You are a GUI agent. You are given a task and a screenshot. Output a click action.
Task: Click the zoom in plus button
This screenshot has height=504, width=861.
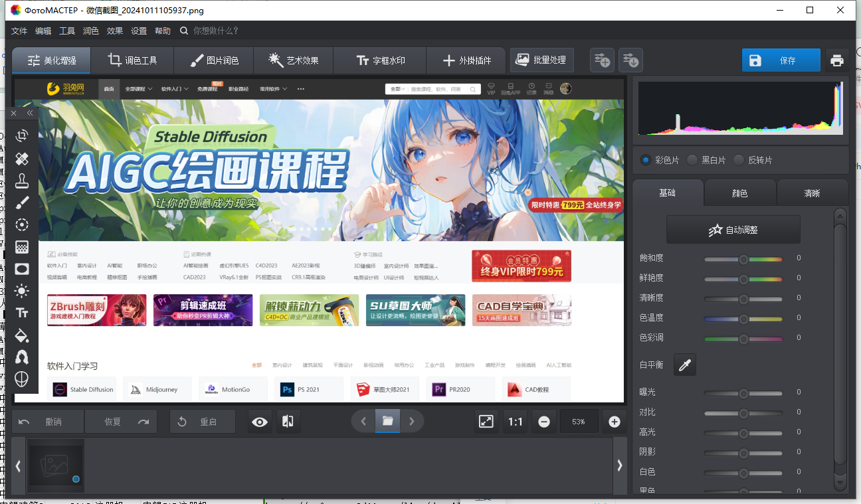[x=615, y=422]
